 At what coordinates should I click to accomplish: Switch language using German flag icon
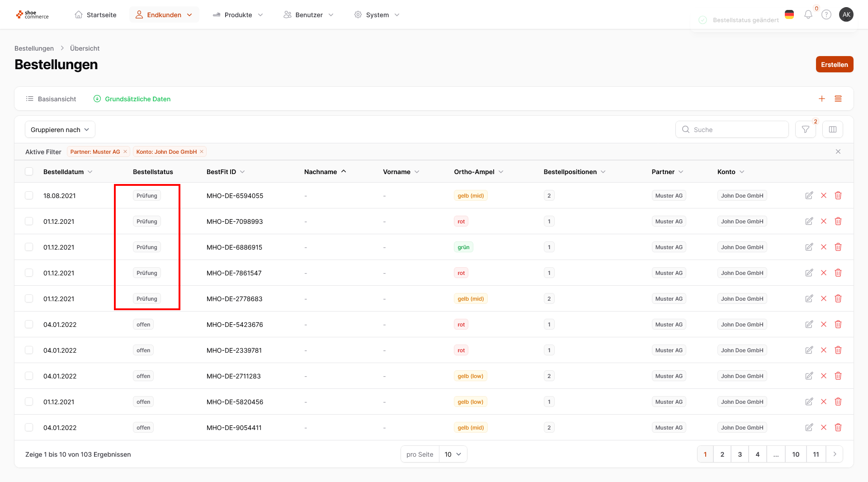tap(789, 15)
